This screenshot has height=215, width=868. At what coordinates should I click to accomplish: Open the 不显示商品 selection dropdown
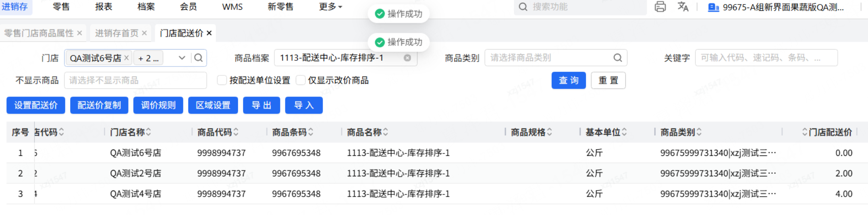pyautogui.click(x=135, y=81)
